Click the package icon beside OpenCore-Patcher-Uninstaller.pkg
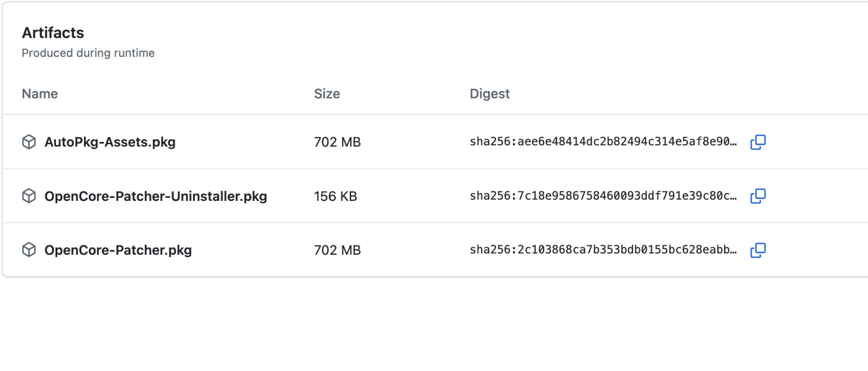 click(x=29, y=196)
